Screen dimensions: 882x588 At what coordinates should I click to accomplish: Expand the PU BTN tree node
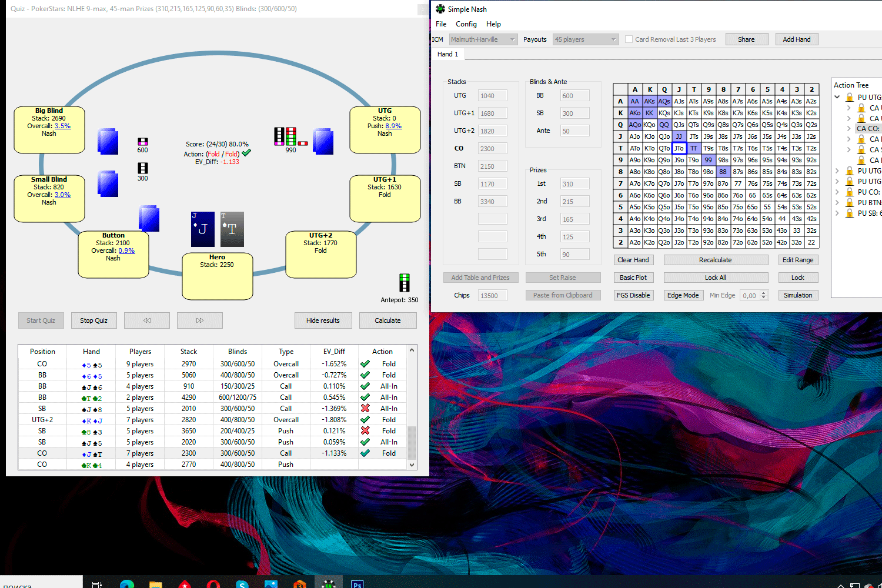837,202
